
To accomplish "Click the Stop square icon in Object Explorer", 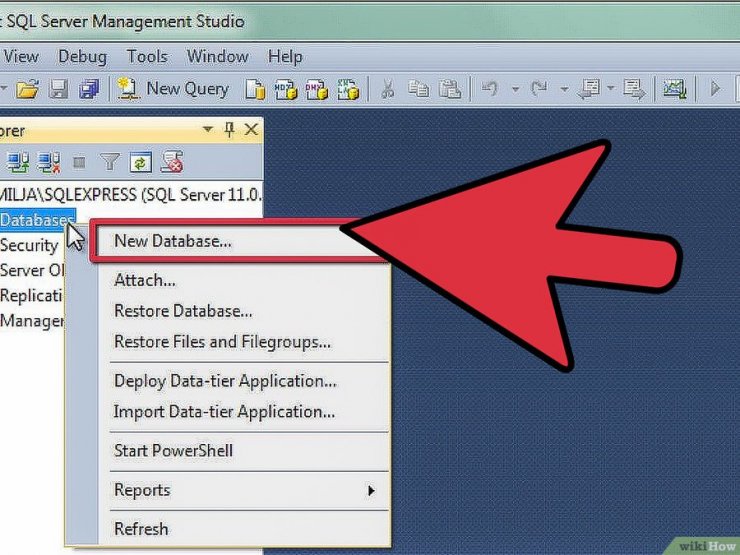I will 79,163.
